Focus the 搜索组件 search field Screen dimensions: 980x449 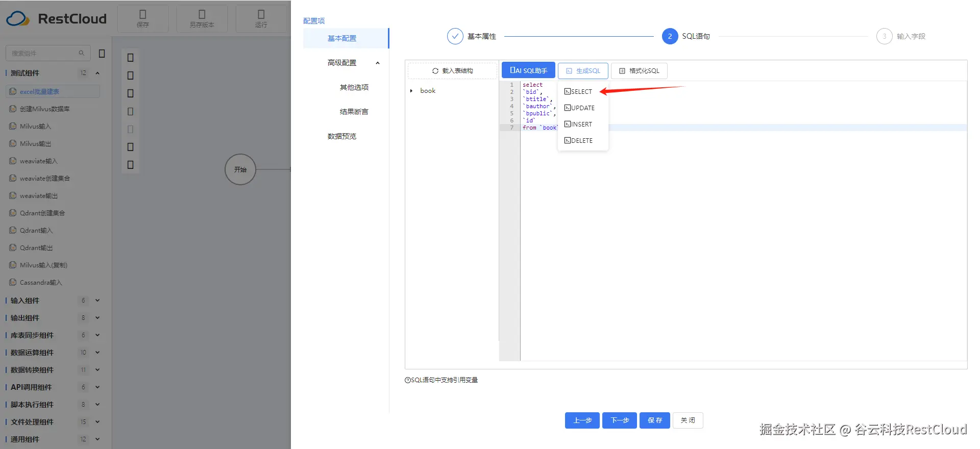tap(48, 53)
